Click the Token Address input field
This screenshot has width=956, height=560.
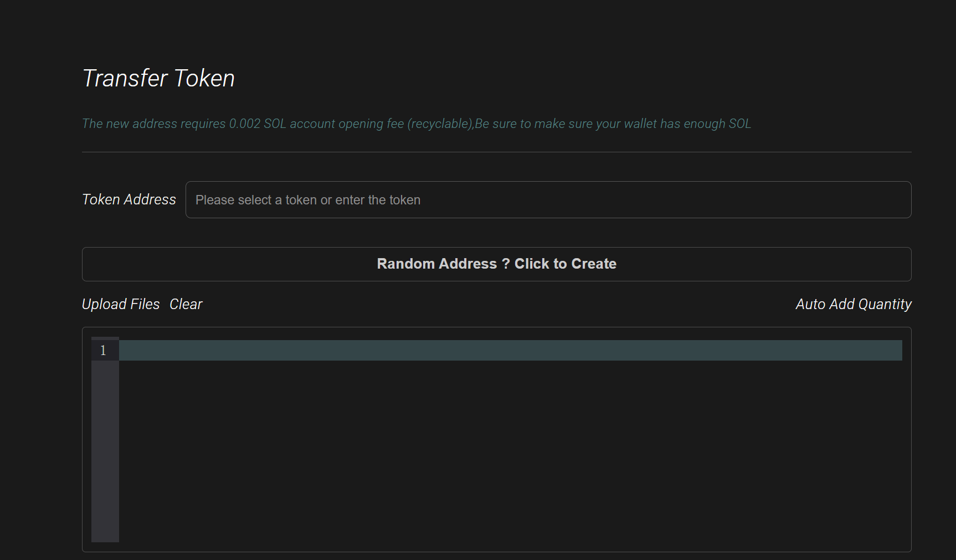[548, 200]
